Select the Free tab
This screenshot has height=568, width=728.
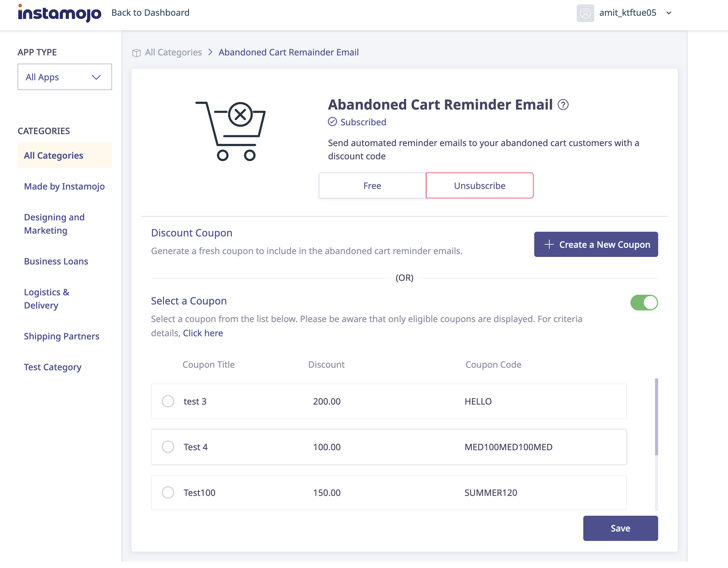[372, 185]
